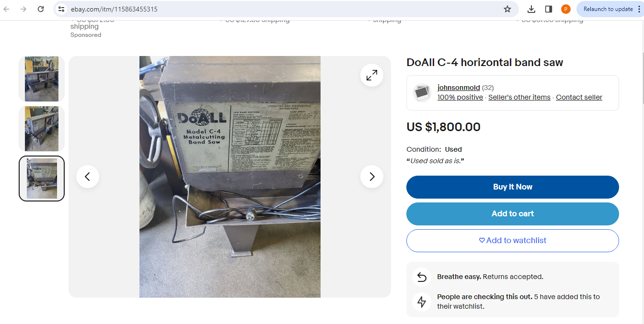Image resolution: width=644 pixels, height=324 pixels.
Task: Reload the page with the refresh icon
Action: click(41, 9)
